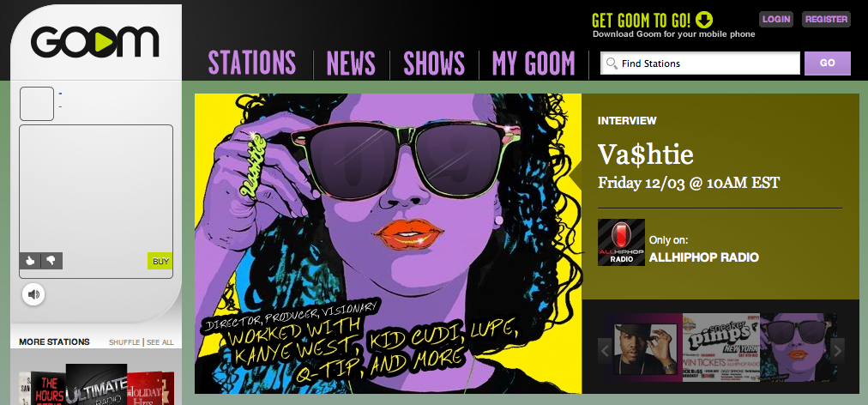This screenshot has width=868, height=405.
Task: Click the green download arrow icon
Action: [x=704, y=20]
